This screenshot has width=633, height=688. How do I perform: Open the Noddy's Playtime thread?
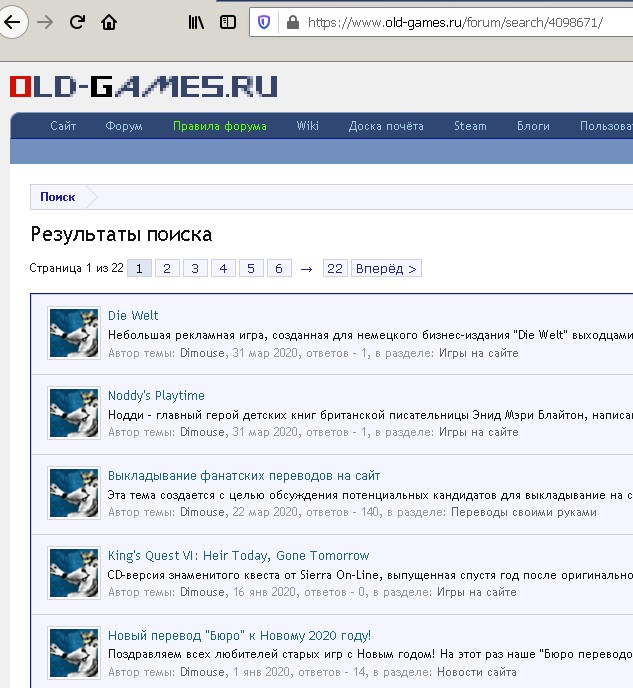click(156, 396)
